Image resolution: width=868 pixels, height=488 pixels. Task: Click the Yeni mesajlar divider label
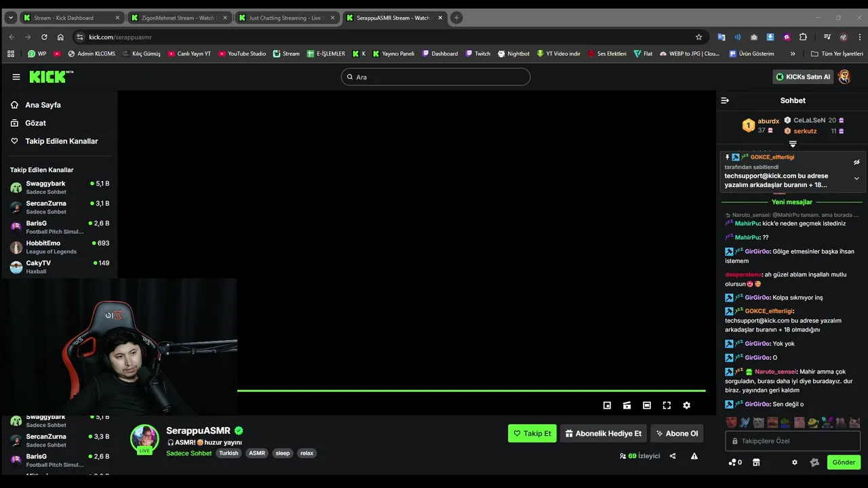792,202
